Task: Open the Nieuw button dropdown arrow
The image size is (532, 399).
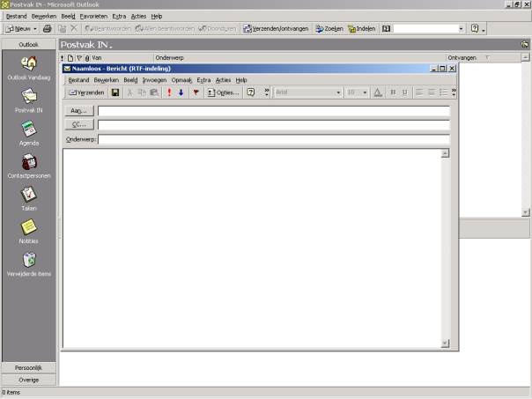Action: point(35,29)
